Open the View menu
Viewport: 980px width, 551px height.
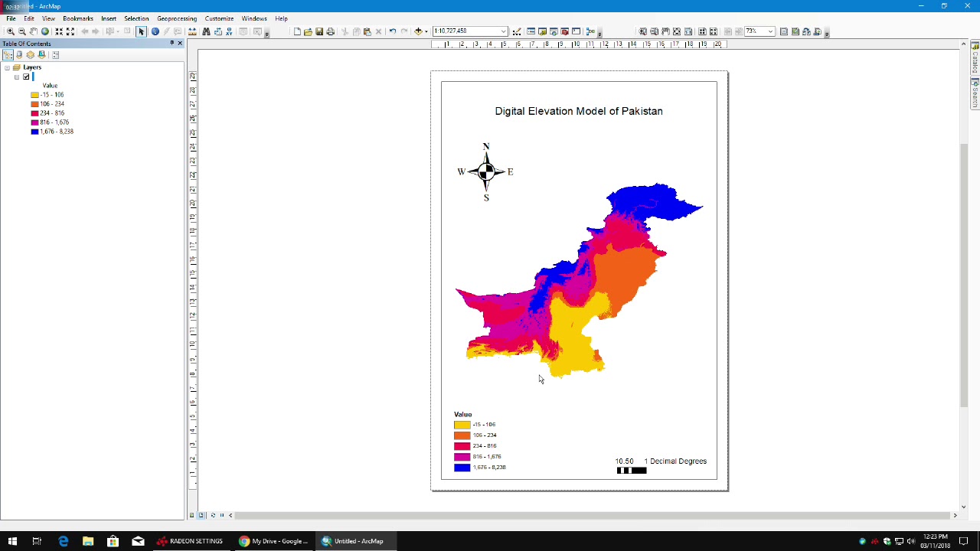(48, 18)
